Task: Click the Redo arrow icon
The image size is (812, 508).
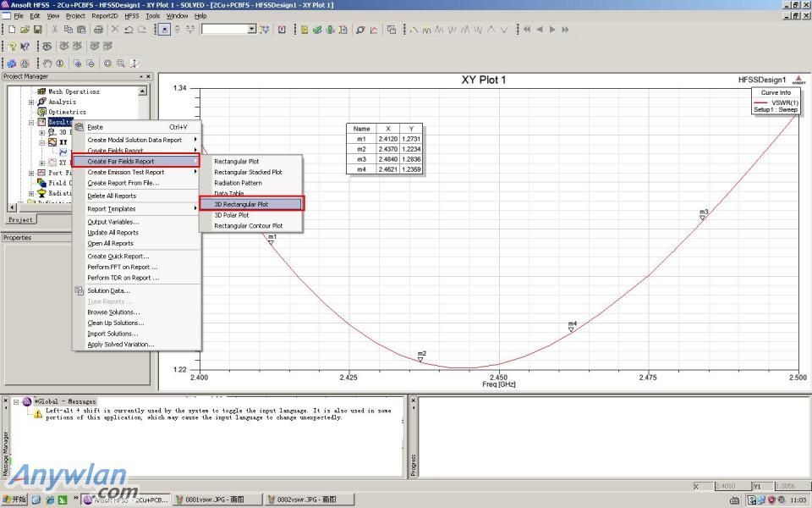Action: click(141, 30)
